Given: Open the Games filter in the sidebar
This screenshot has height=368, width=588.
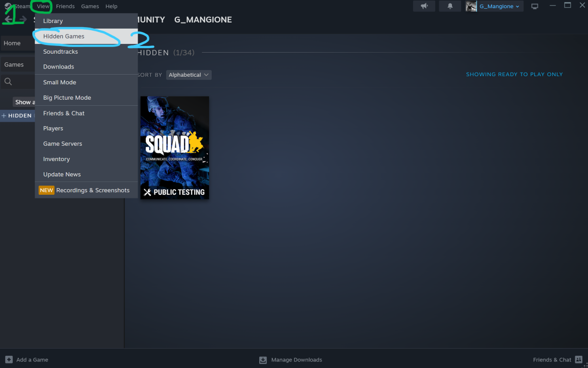Looking at the screenshot, I should coord(17,64).
